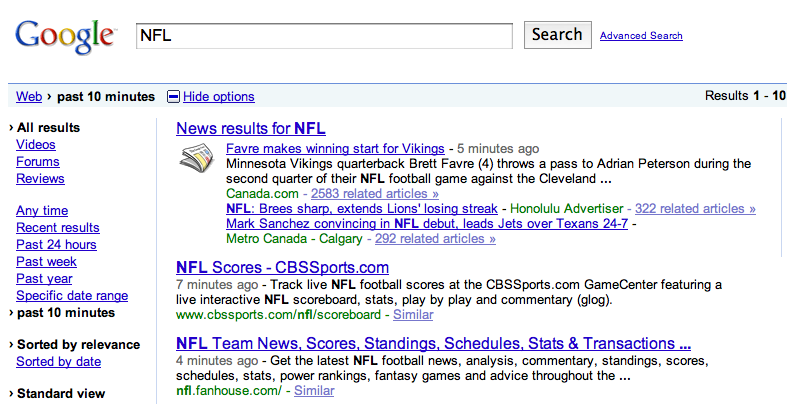This screenshot has height=404, width=787.
Task: Show Similar pages for nfl.fanhouse.com
Action: (x=313, y=391)
